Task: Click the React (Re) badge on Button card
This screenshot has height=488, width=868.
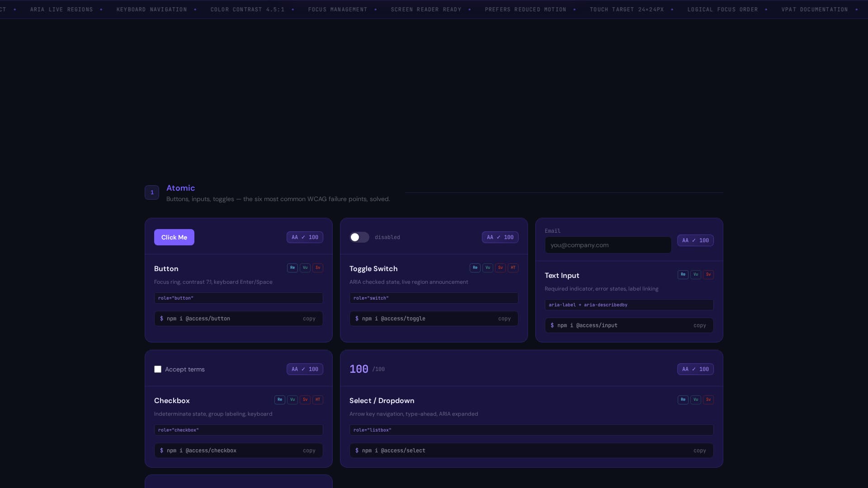Action: click(292, 268)
